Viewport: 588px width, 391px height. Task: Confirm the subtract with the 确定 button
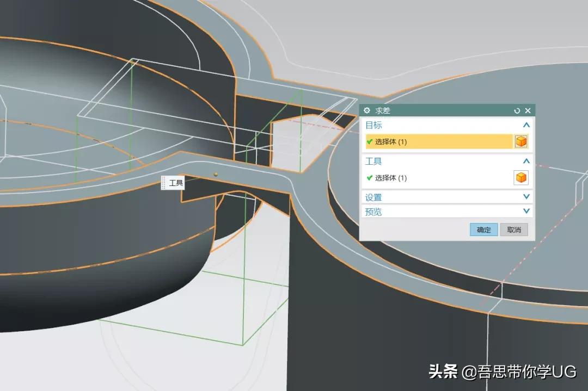pyautogui.click(x=483, y=229)
